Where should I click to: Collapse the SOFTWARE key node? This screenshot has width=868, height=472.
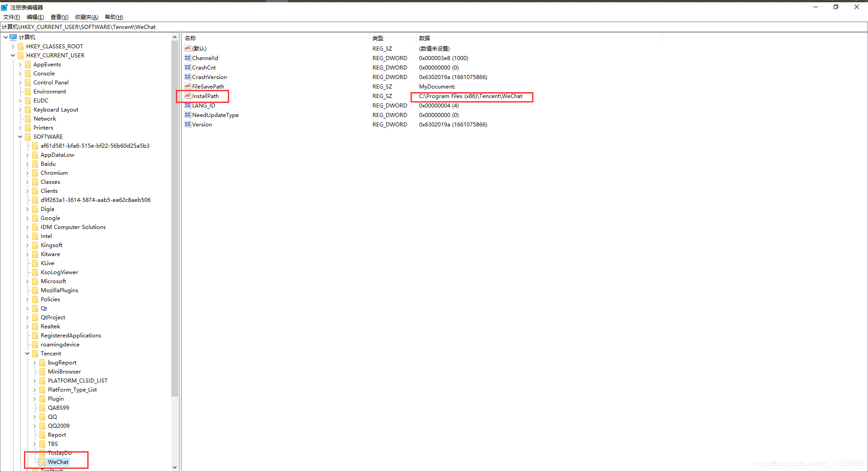[x=20, y=136]
